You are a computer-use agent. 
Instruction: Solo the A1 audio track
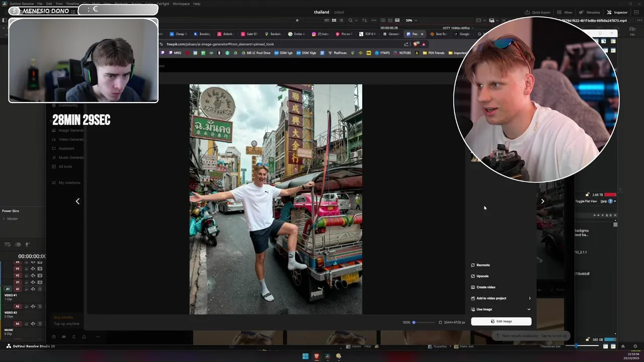pos(40,289)
